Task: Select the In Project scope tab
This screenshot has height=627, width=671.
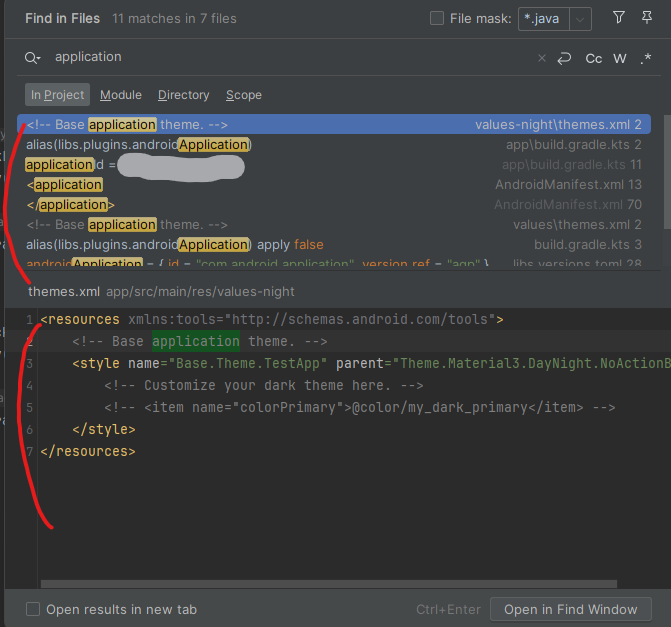Action: [x=57, y=95]
